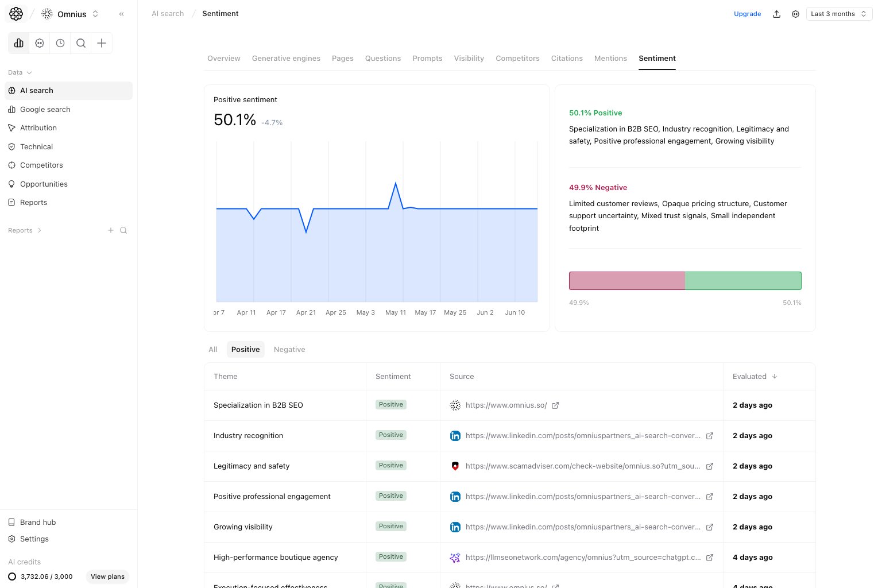Screen dimensions: 882x588
Task: Open llmseonetwork link for High-performance boutique agency
Action: tap(583, 558)
